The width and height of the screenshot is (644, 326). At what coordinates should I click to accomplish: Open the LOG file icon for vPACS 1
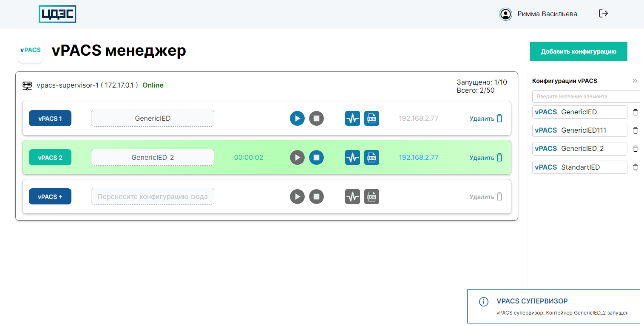(x=372, y=118)
